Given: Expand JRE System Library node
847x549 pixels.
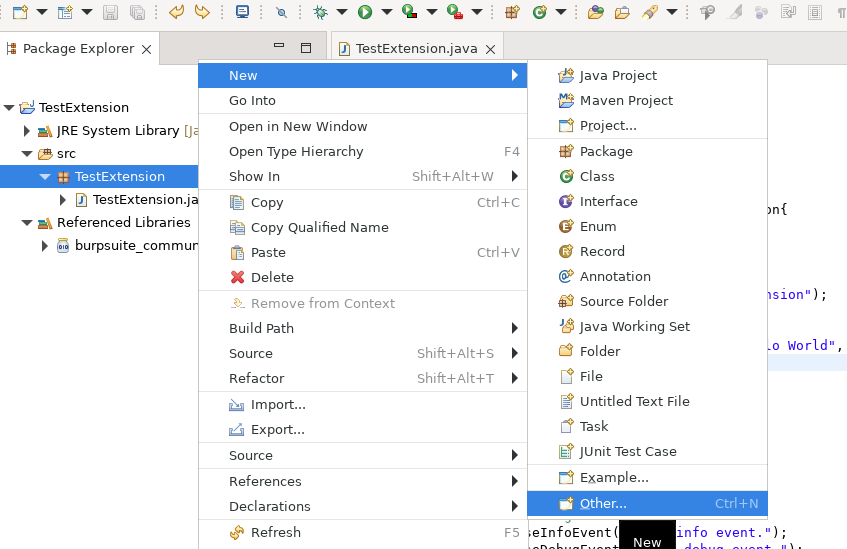Looking at the screenshot, I should (x=27, y=131).
